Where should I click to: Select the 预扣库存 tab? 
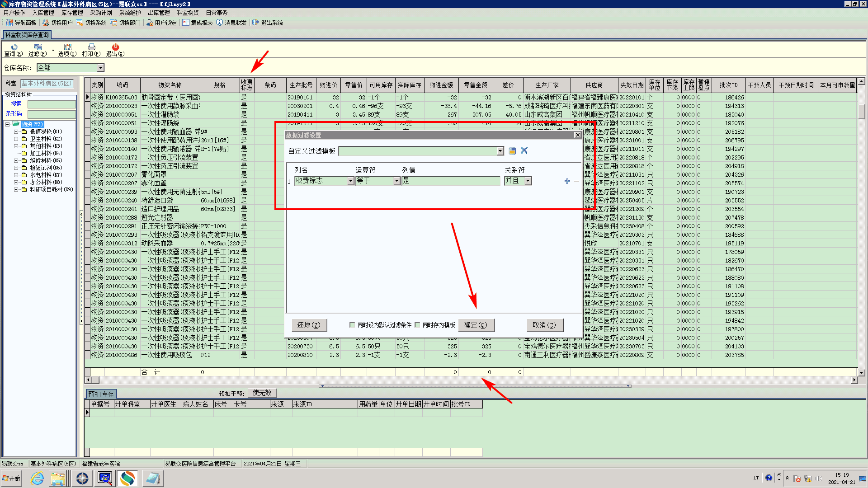[101, 394]
